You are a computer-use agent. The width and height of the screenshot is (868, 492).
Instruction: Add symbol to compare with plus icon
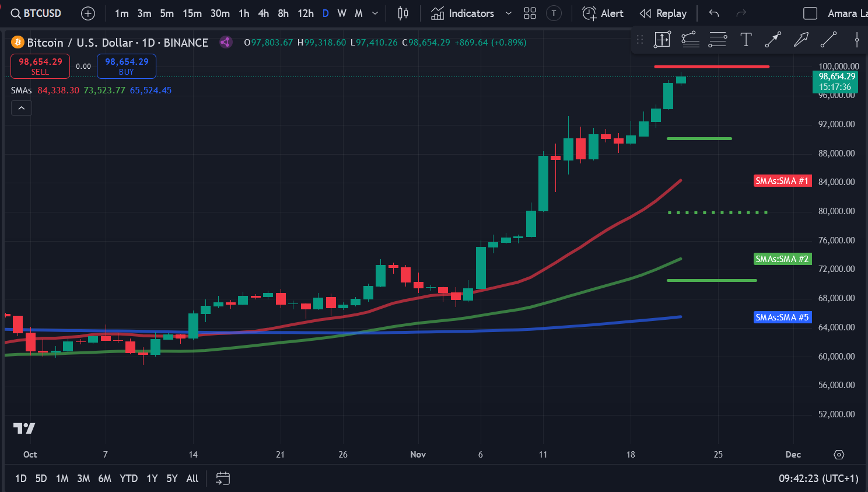coord(88,13)
